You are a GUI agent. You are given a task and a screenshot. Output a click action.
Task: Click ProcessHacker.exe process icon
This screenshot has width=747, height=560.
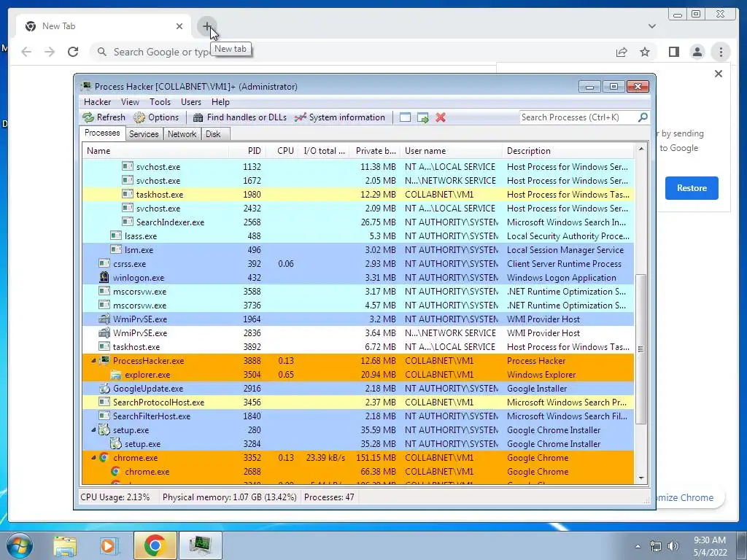(104, 360)
